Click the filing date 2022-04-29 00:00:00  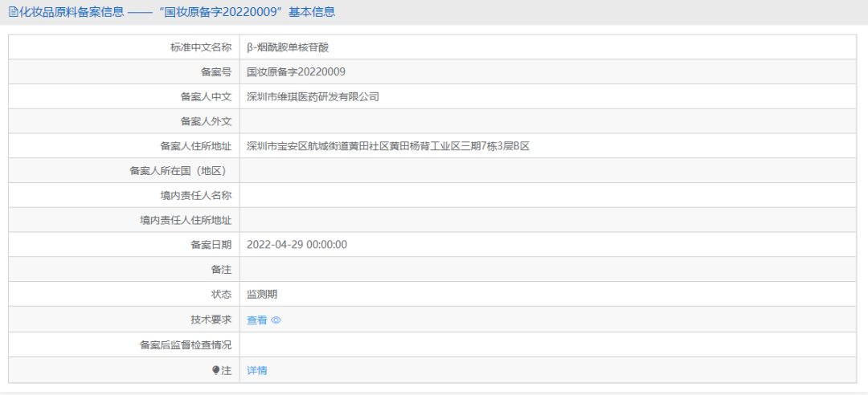297,245
